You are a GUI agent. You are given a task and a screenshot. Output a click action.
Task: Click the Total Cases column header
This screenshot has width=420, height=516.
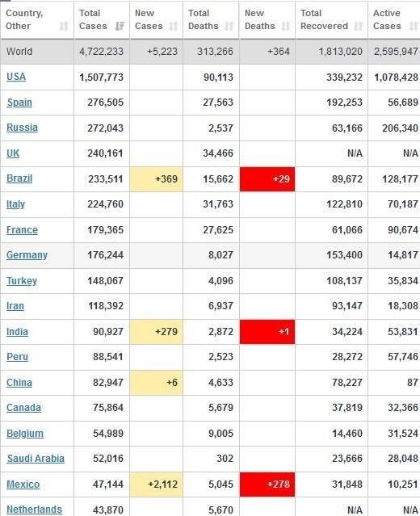coord(102,19)
